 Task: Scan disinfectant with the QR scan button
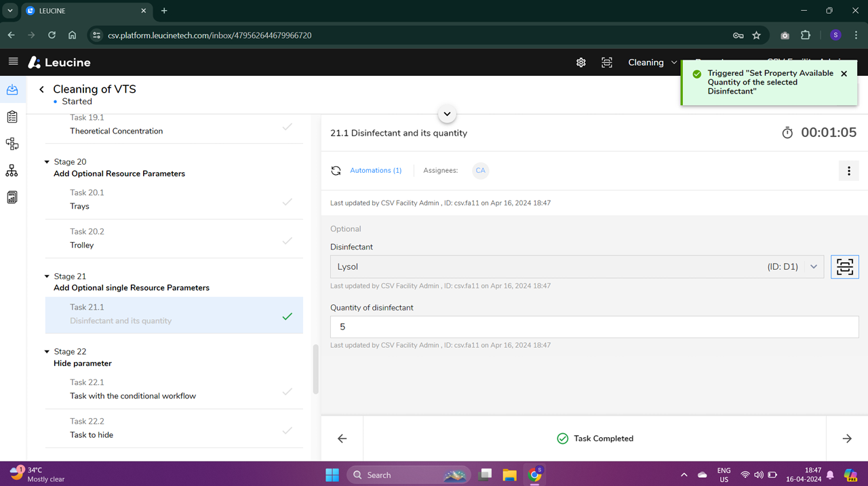(845, 267)
